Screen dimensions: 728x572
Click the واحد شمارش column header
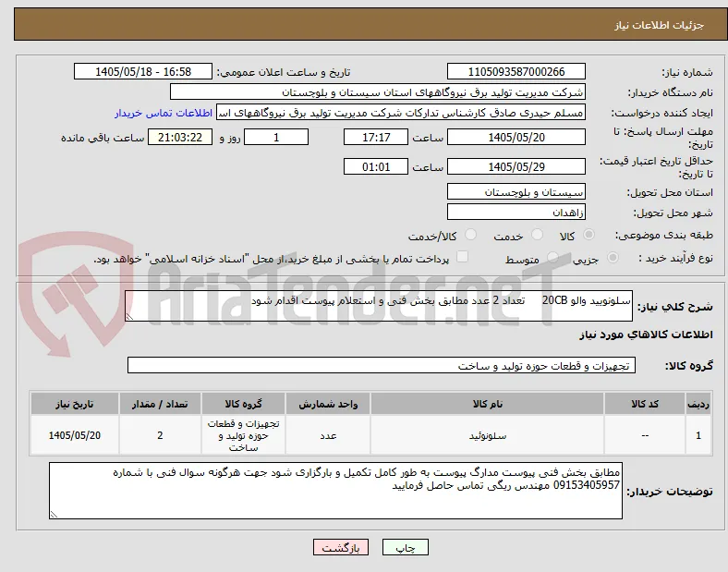point(328,404)
